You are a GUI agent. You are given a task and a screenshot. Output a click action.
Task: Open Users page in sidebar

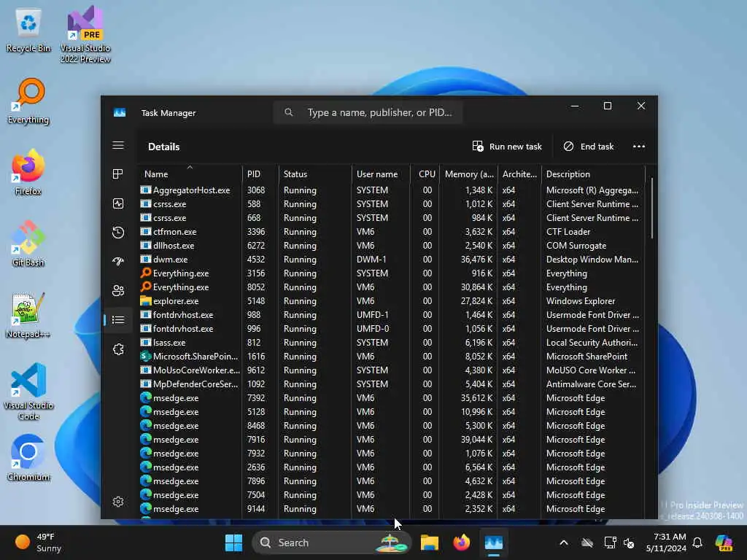118,290
